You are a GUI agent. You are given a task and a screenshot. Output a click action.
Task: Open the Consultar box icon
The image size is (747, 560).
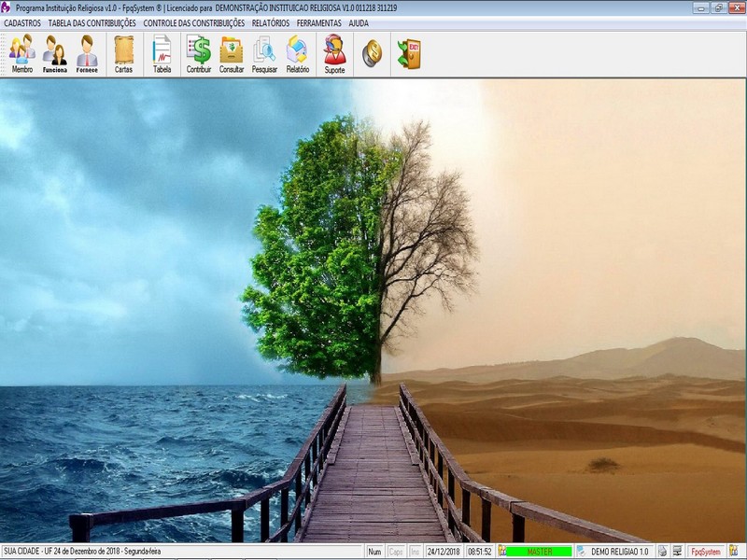tap(232, 53)
